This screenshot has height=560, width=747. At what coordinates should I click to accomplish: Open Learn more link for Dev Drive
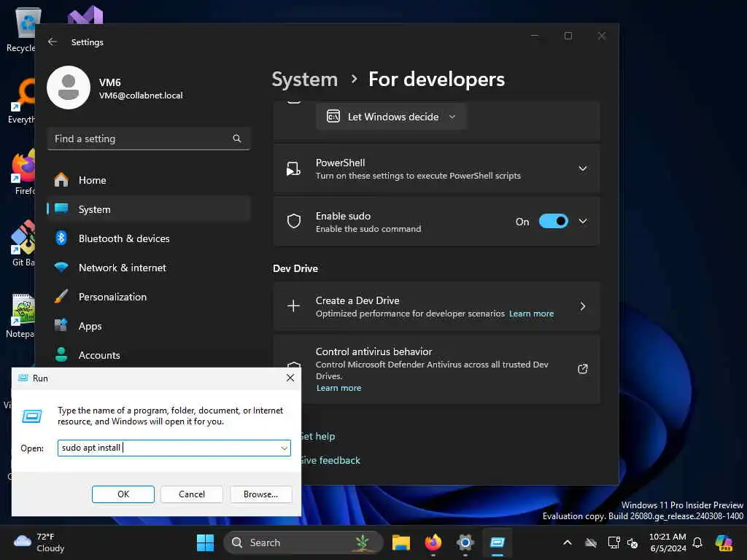[x=531, y=314]
